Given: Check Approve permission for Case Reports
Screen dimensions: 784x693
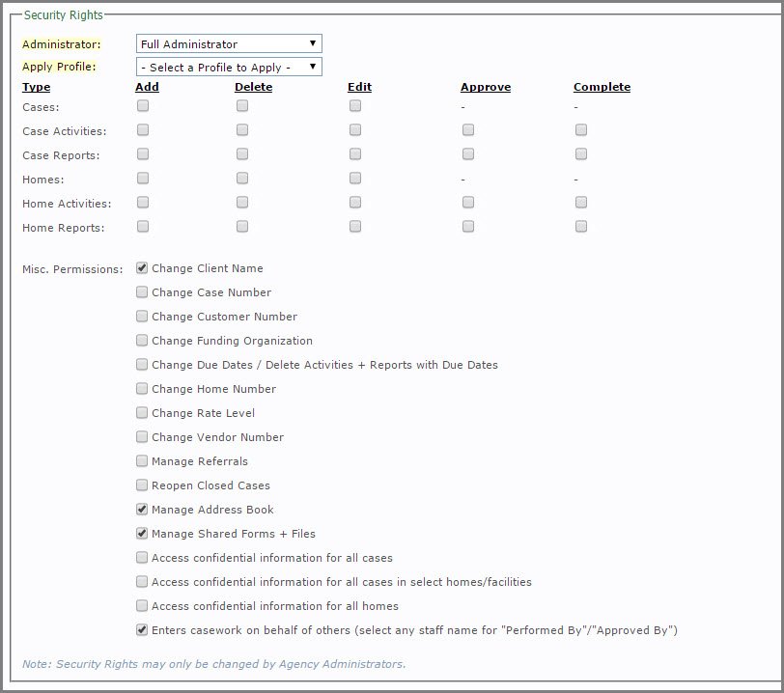Looking at the screenshot, I should [468, 154].
